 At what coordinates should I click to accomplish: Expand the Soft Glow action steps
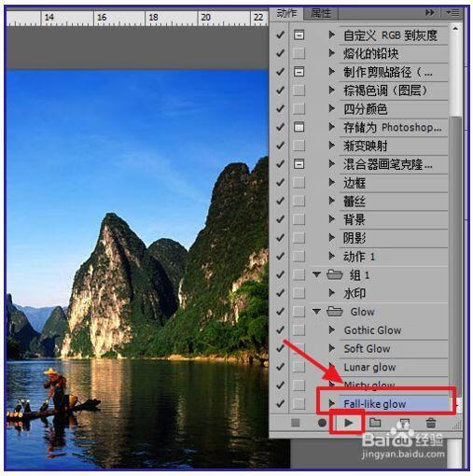(332, 348)
